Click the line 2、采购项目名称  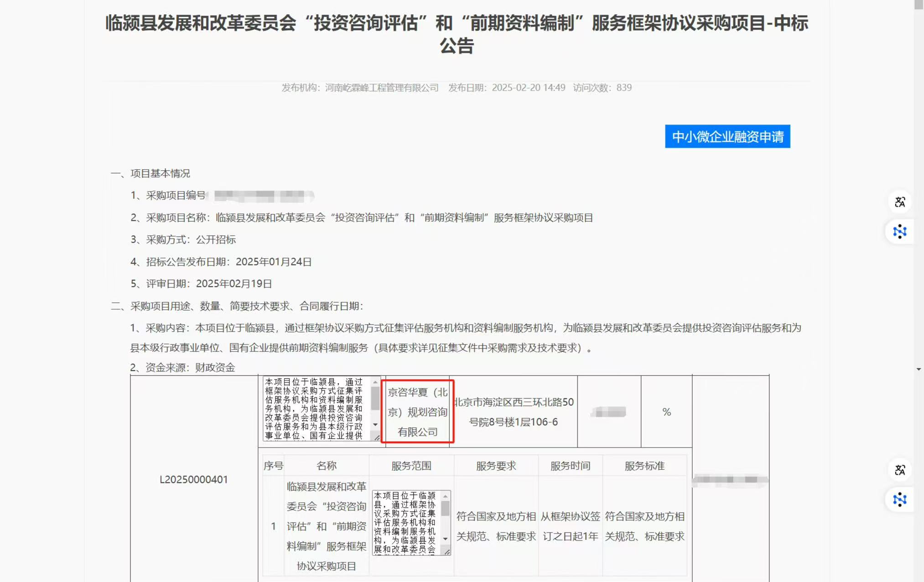coord(362,218)
